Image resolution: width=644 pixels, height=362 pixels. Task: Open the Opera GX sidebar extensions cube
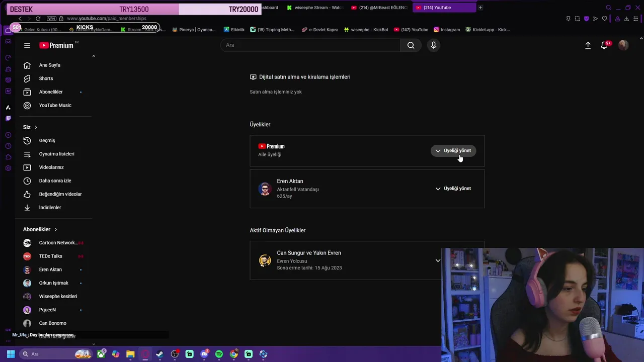click(8, 157)
